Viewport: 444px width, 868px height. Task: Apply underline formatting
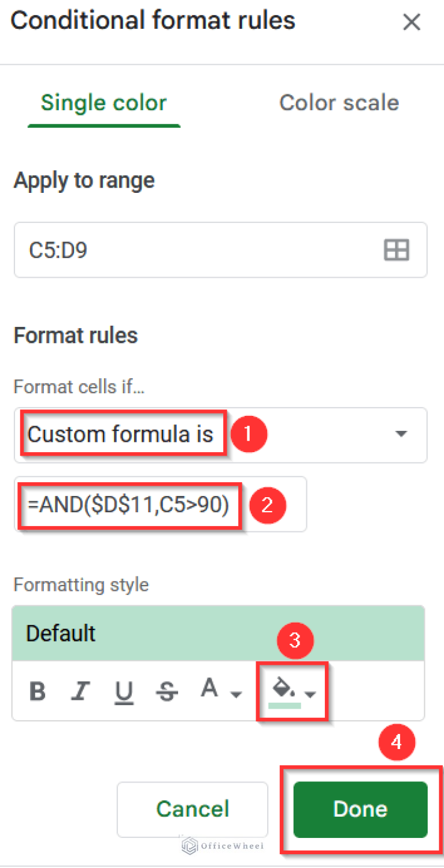pyautogui.click(x=124, y=688)
